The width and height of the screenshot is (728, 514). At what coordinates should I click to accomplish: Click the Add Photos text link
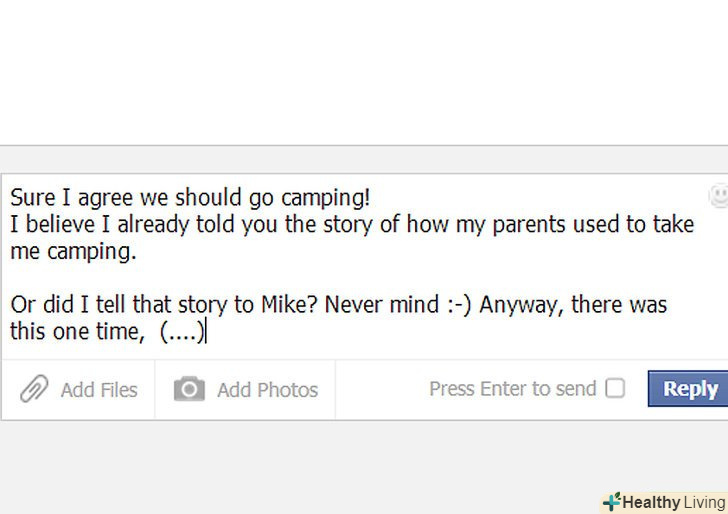267,390
